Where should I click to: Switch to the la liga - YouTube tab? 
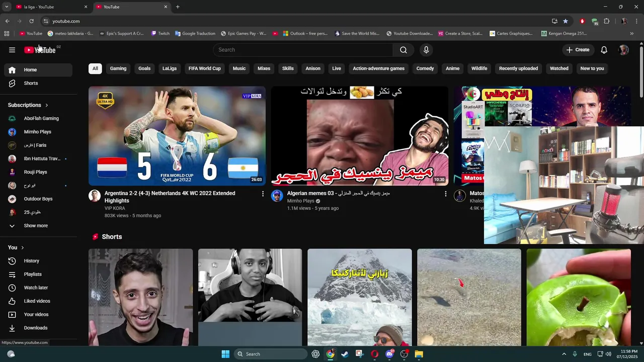(x=51, y=7)
